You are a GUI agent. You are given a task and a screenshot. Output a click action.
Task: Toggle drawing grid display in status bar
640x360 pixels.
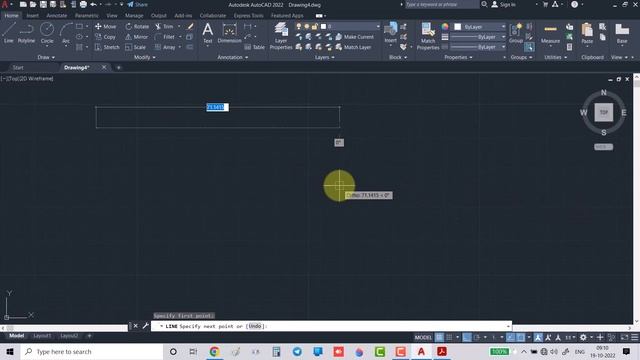click(439, 337)
